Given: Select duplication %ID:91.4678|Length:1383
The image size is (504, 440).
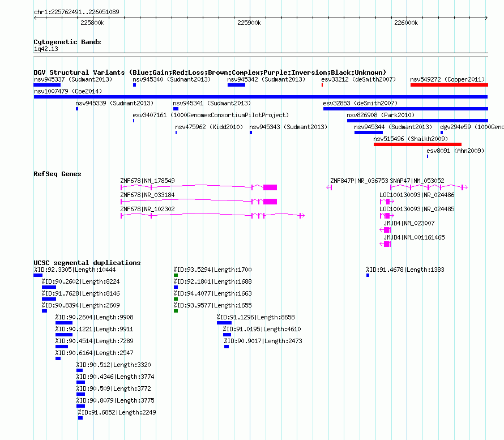Looking at the screenshot, I should 405,270.
